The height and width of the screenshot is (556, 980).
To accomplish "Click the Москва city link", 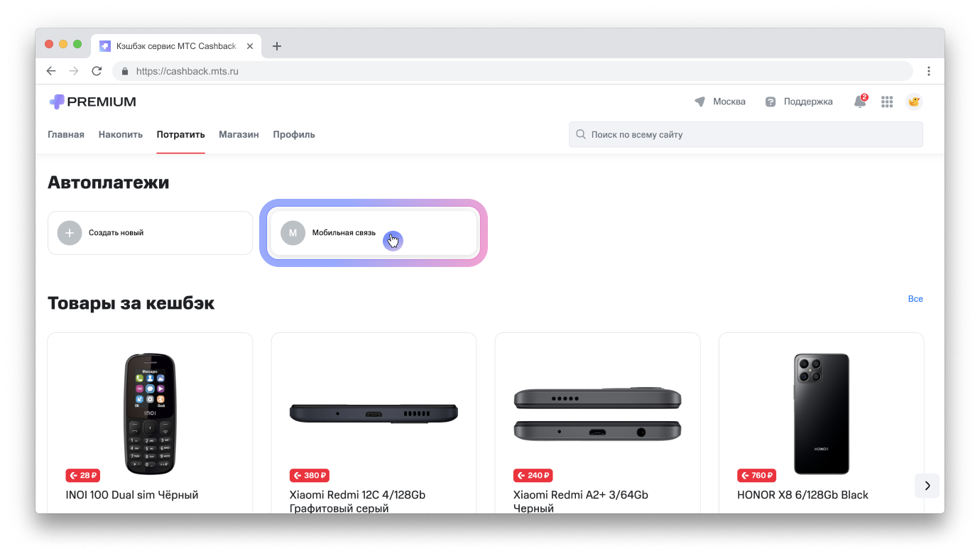I will [729, 102].
